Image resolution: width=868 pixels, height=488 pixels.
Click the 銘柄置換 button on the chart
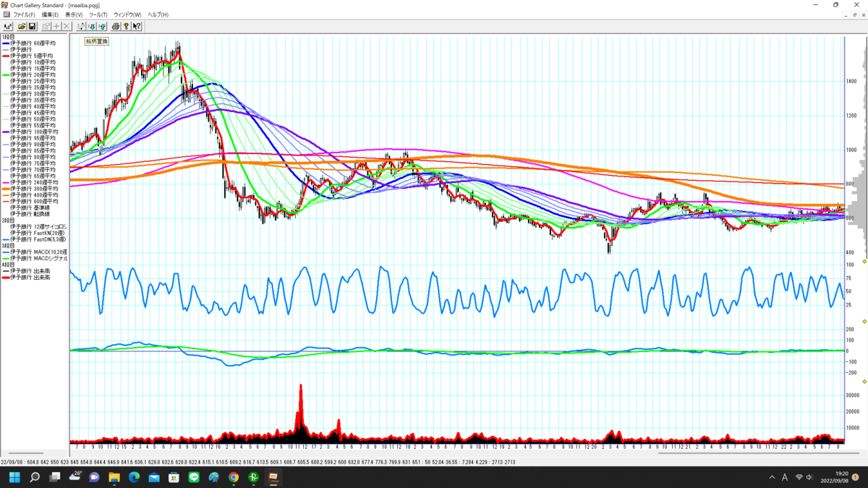click(96, 41)
